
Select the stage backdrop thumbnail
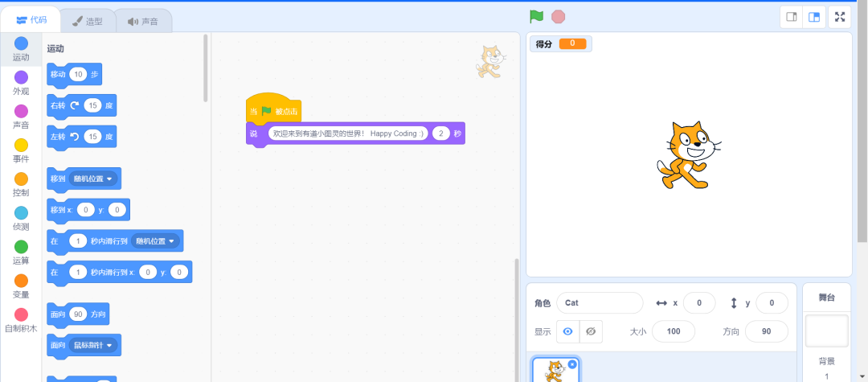[826, 331]
